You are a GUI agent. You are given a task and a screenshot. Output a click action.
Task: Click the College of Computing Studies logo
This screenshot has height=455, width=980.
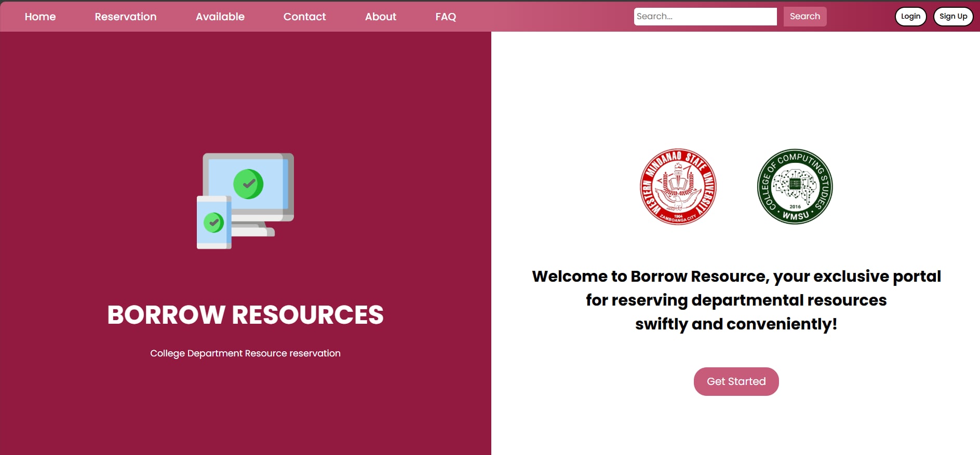(x=795, y=187)
